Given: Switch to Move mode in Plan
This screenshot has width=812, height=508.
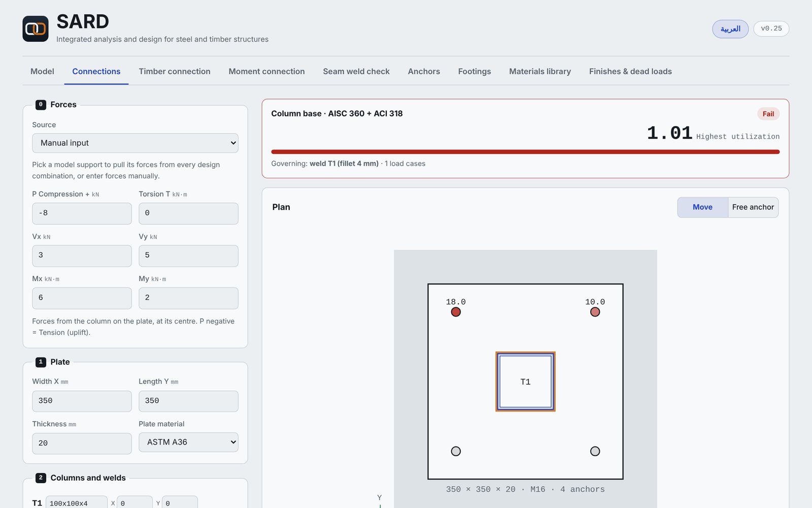Looking at the screenshot, I should tap(702, 207).
